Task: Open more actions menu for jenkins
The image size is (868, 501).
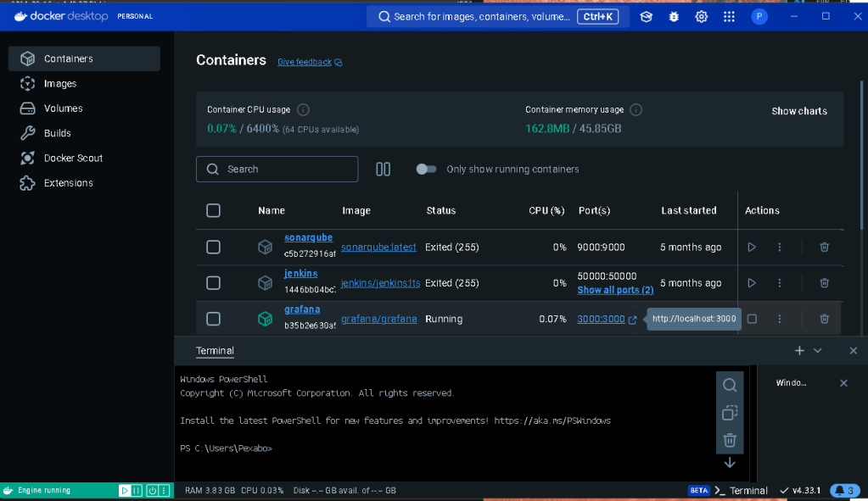Action: coord(780,283)
